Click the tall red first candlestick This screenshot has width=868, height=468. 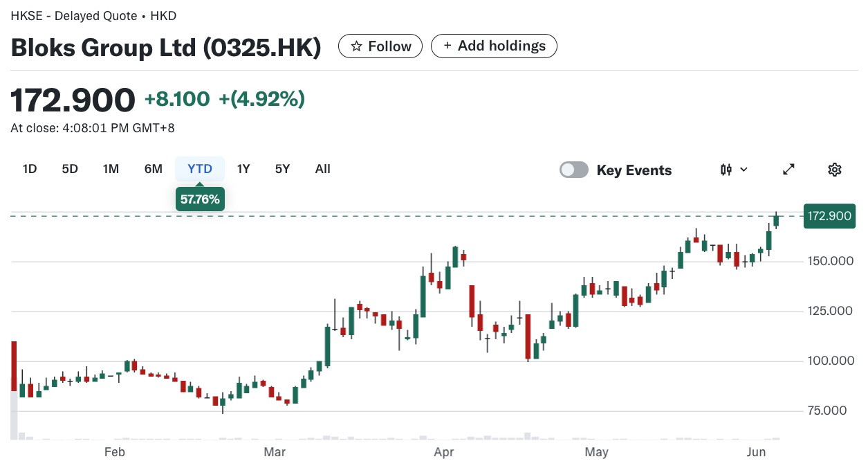14,366
